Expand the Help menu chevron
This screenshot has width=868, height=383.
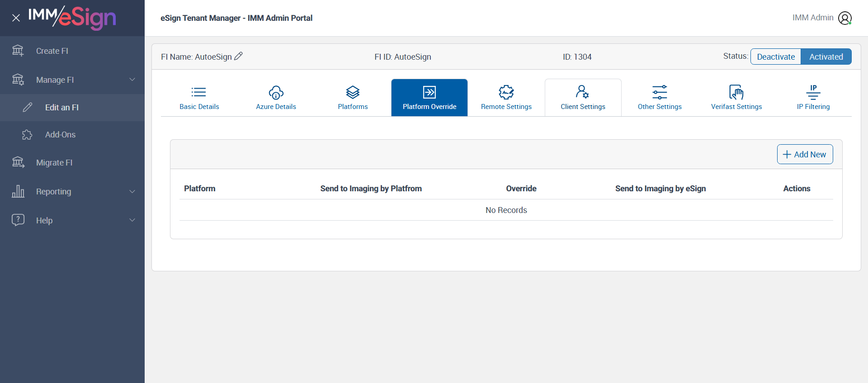(132, 220)
